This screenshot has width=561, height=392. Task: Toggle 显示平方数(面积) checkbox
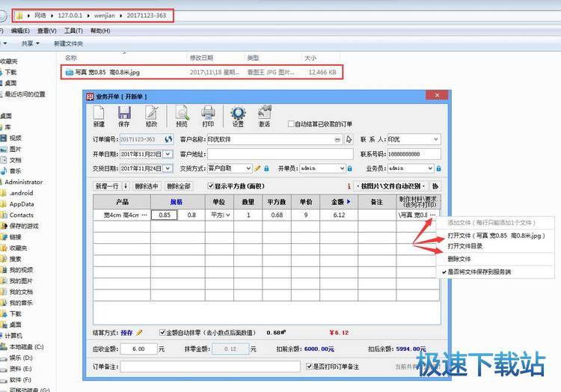(x=211, y=186)
